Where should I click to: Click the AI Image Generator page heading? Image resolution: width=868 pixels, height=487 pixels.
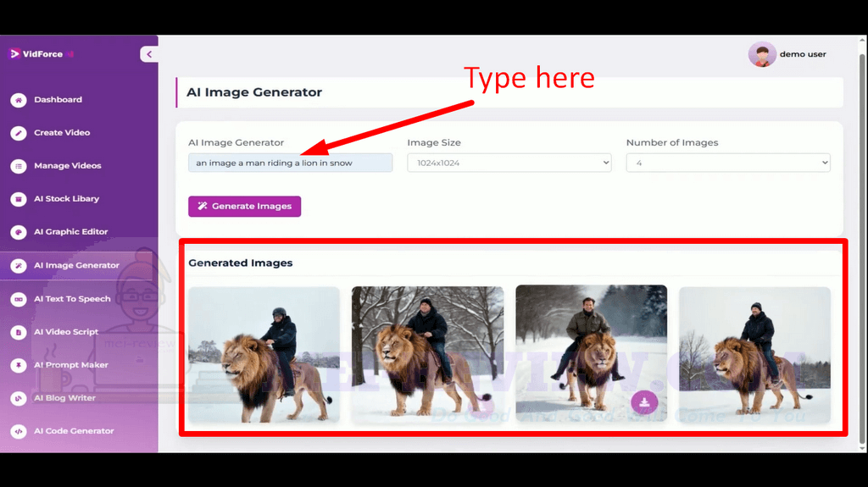click(254, 92)
